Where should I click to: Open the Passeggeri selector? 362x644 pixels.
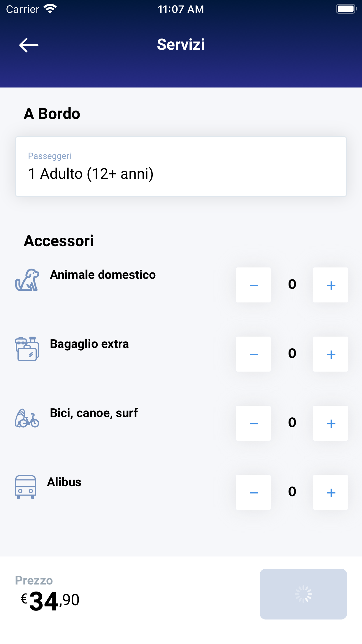pos(181,167)
